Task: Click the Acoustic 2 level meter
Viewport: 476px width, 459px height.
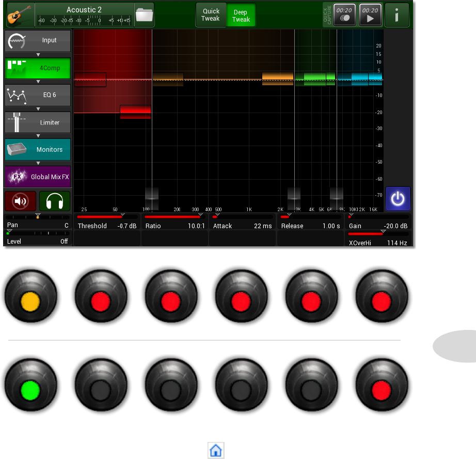Action: click(x=84, y=20)
